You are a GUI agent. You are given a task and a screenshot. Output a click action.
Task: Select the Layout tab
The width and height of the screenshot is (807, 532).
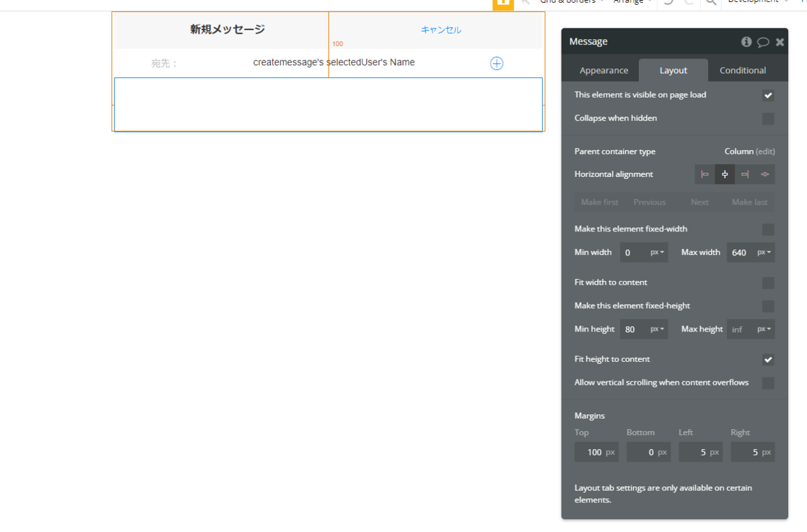(x=673, y=71)
